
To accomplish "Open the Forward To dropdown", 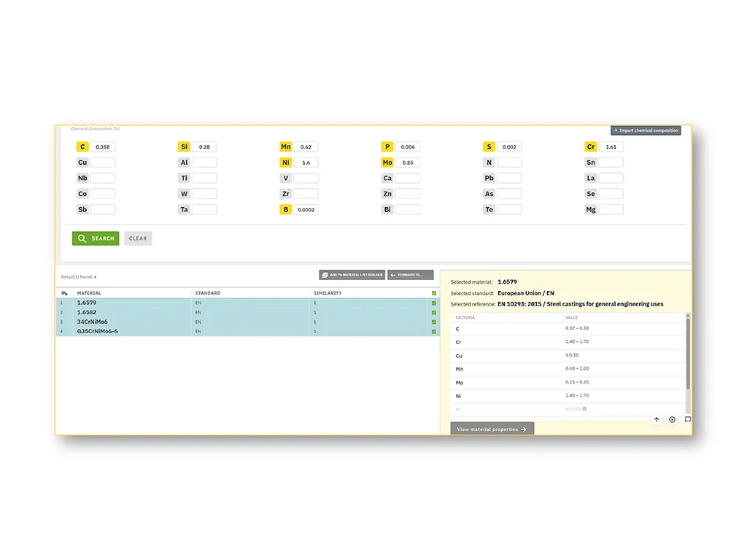I will (410, 275).
